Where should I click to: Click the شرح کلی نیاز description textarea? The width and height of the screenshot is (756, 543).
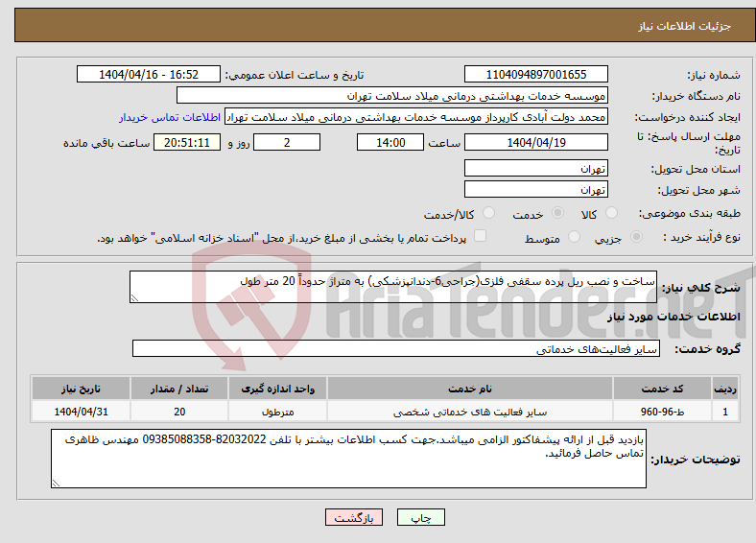393,287
